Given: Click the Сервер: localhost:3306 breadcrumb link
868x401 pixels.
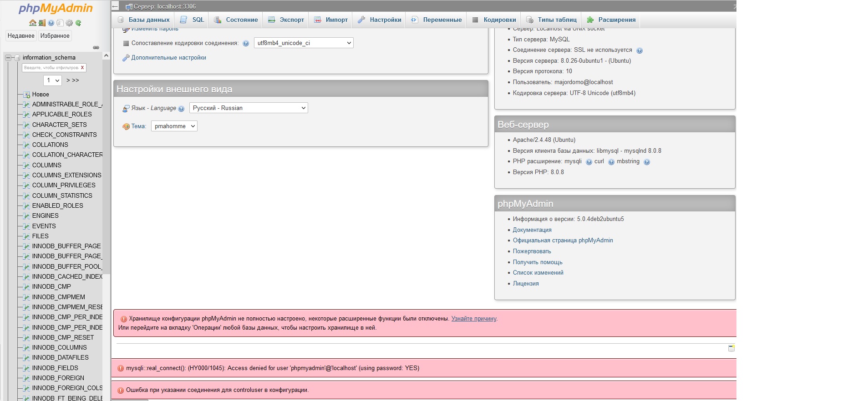Looking at the screenshot, I should 165,7.
